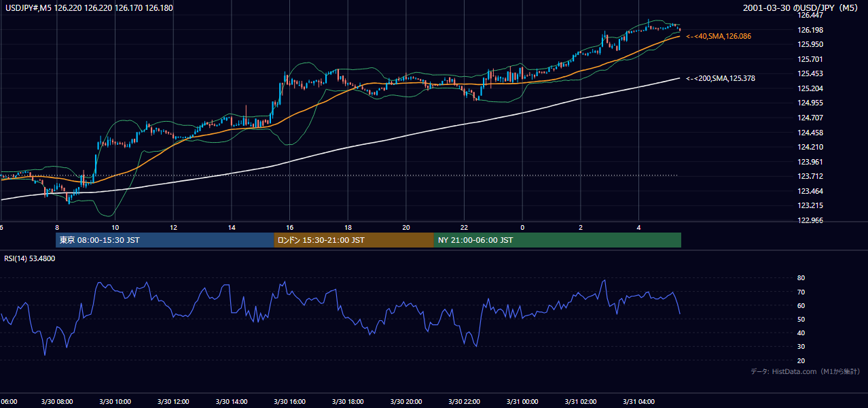Click bottom date label 3/30 14:00
Viewport: 868px width, 408px height.
coord(232,402)
